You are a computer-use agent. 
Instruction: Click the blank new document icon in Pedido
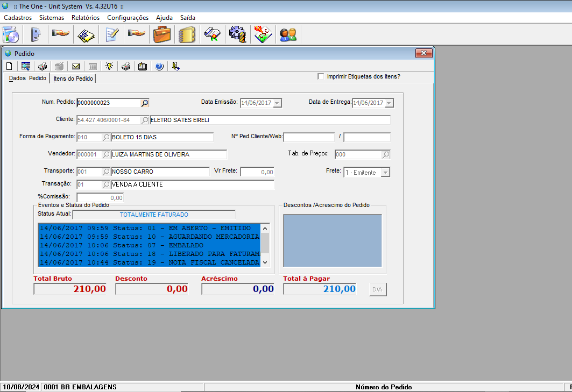(10, 66)
